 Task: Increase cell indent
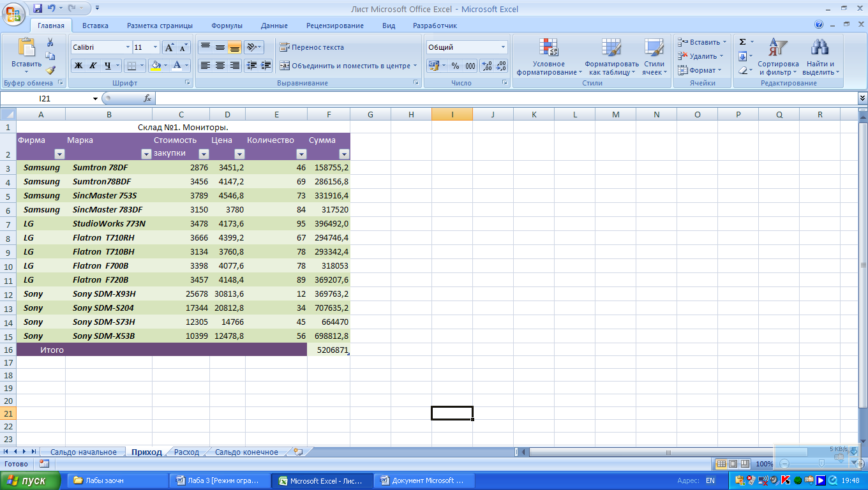[x=266, y=66]
